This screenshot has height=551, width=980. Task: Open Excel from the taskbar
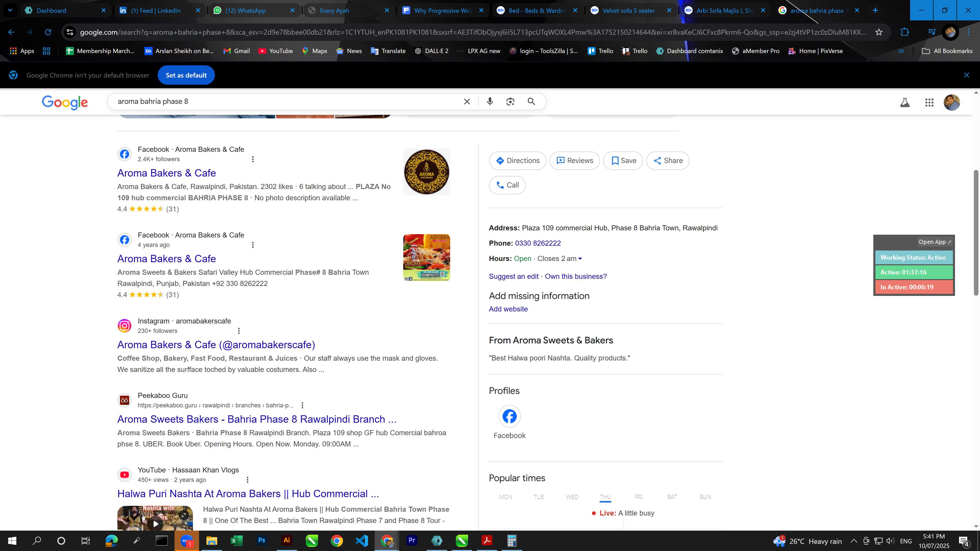pos(236,540)
